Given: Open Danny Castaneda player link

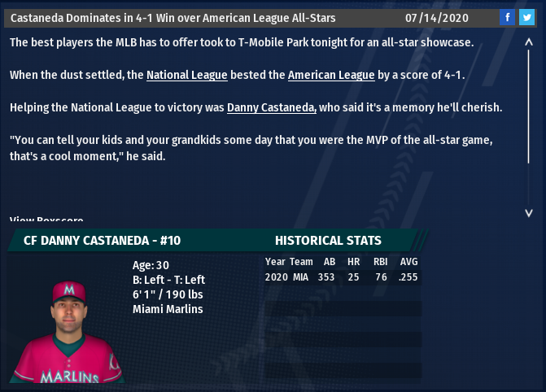Looking at the screenshot, I should (272, 107).
